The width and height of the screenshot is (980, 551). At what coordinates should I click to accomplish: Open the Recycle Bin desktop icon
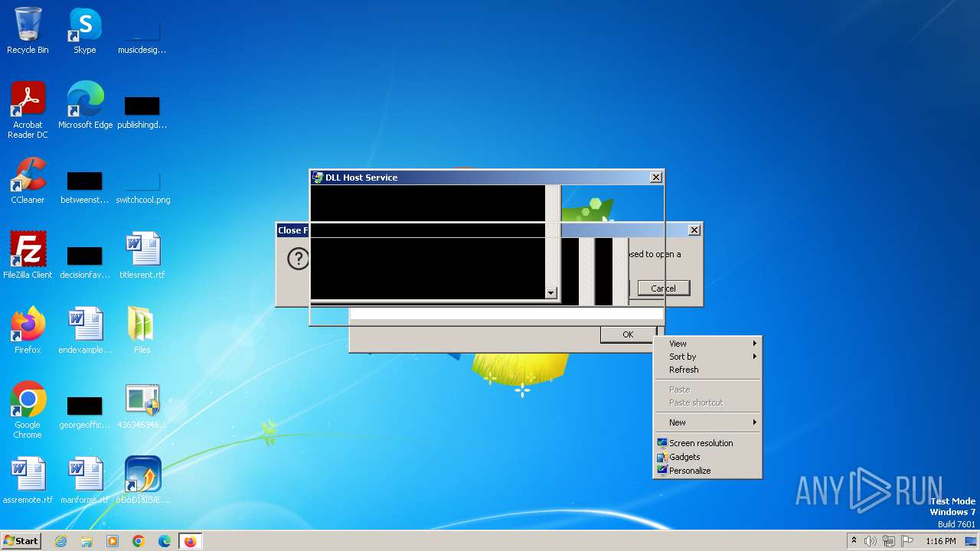pyautogui.click(x=28, y=31)
